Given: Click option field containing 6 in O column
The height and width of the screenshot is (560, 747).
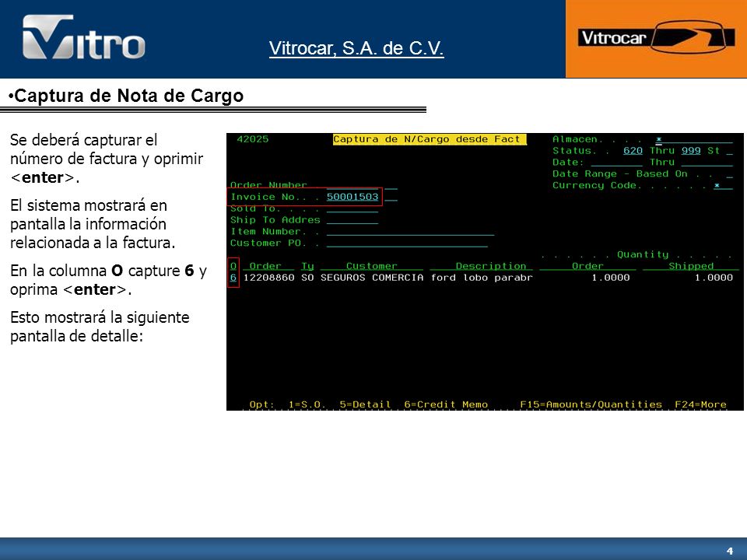Looking at the screenshot, I should [233, 278].
